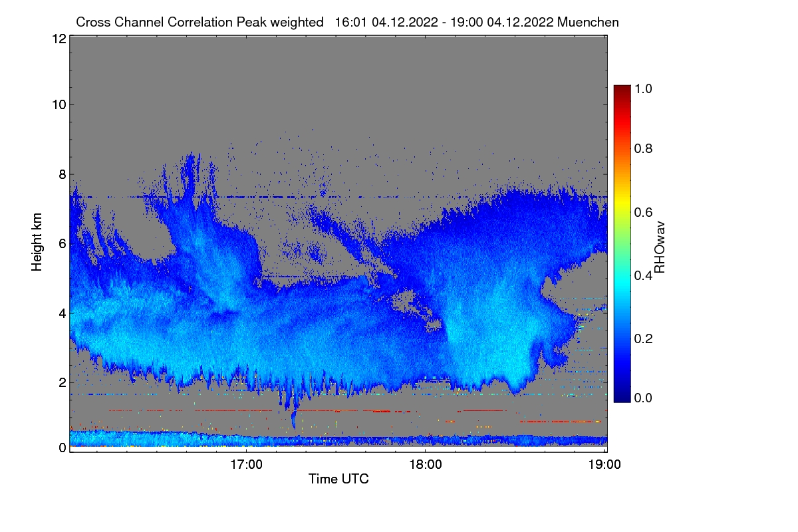Click the colorbar value 0.8
The image size is (798, 532).
(644, 148)
